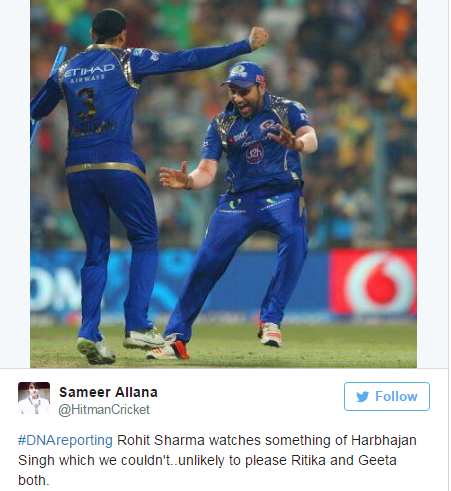Image resolution: width=451 pixels, height=491 pixels.
Task: Click the Twitter bird icon in Follow button
Action: (x=363, y=397)
